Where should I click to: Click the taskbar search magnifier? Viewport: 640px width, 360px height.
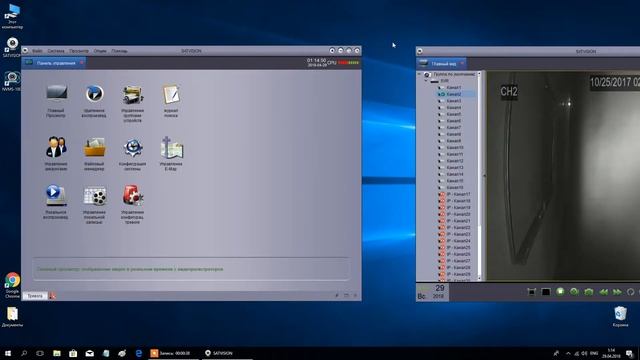coord(24,353)
